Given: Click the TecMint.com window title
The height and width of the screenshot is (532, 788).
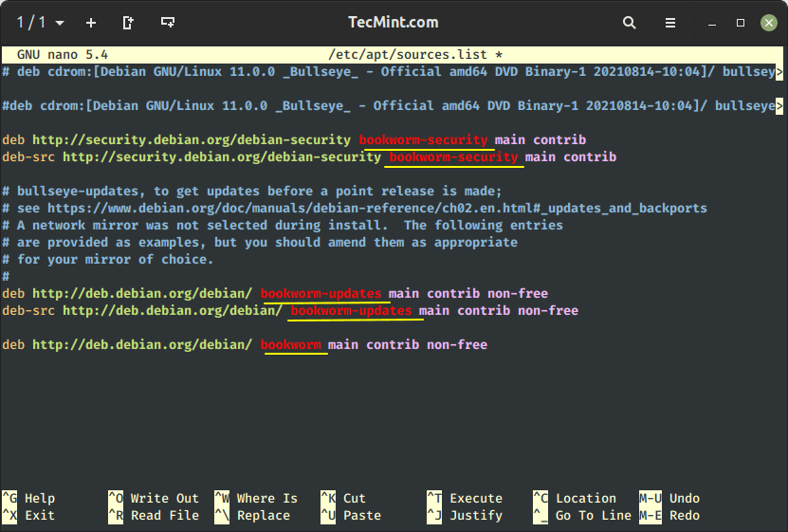Looking at the screenshot, I should pos(393,23).
